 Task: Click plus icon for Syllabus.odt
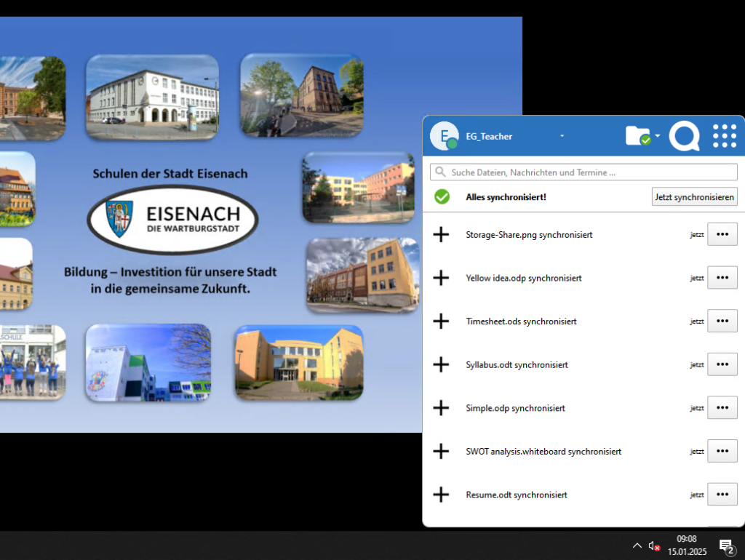click(441, 364)
